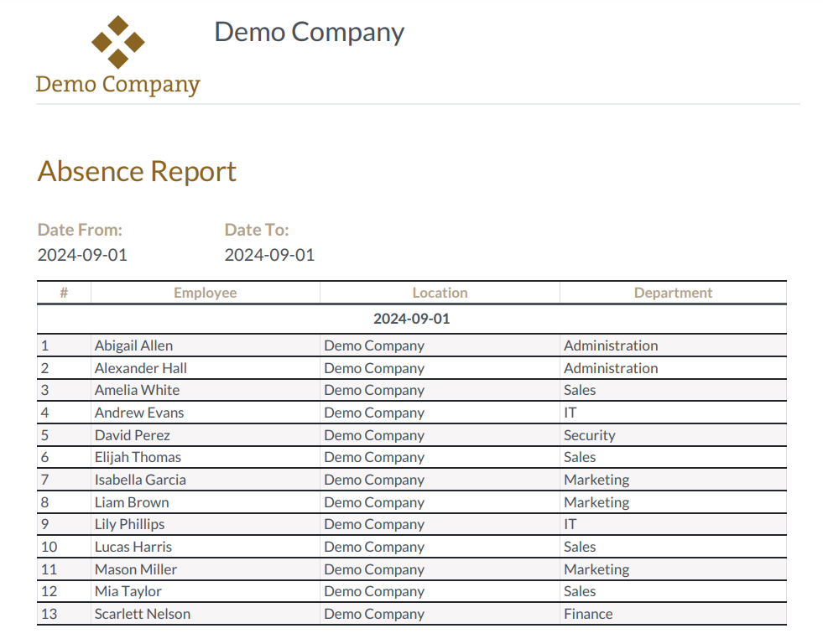Viewport: 823px width, 644px height.
Task: Click row number 12 beside Mia Taylor
Action: pyautogui.click(x=49, y=591)
